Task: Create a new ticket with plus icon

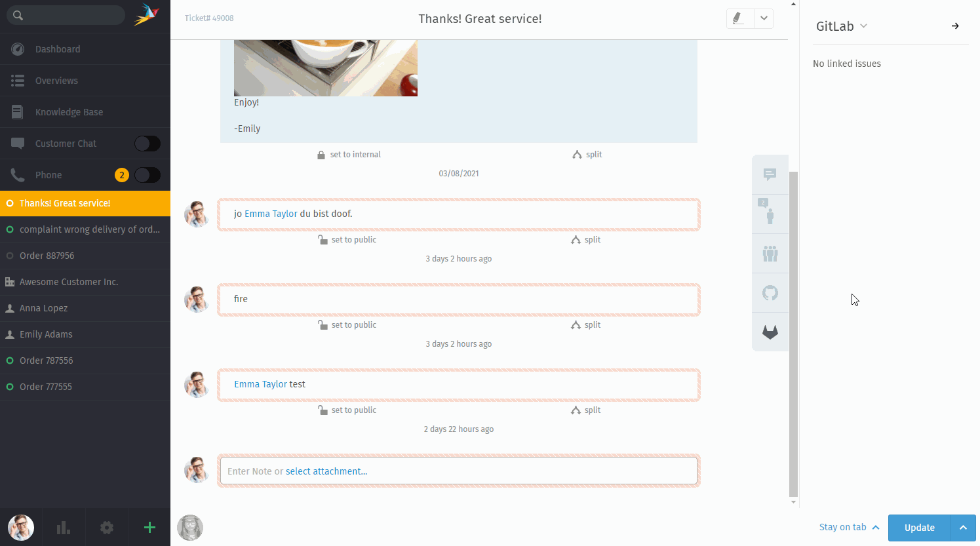Action: (149, 527)
